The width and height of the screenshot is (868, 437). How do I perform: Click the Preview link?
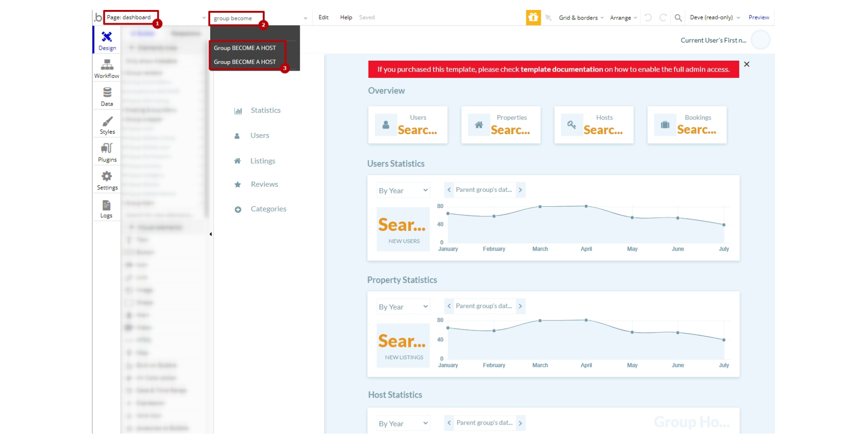pos(759,18)
